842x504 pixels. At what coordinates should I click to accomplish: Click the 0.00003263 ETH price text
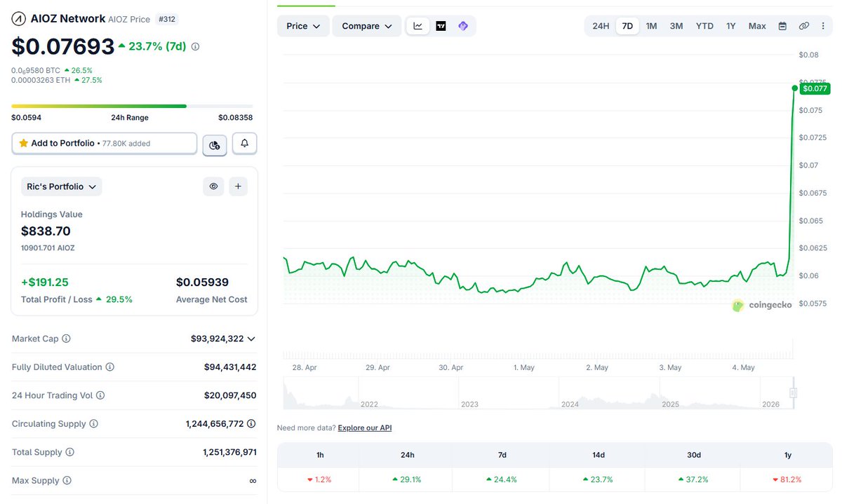pos(41,80)
